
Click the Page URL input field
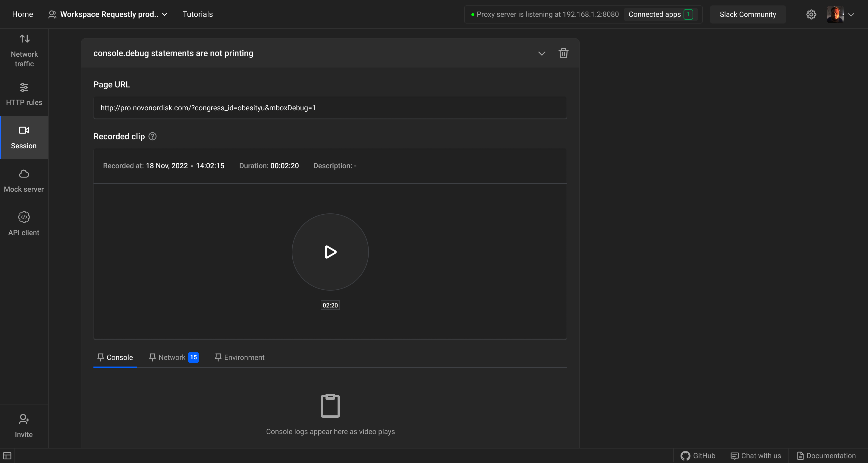click(x=330, y=108)
